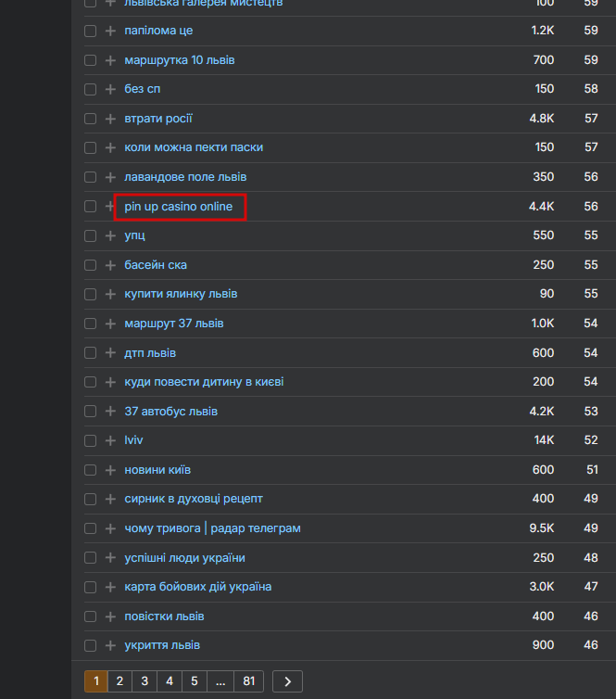Check the lviv row checkbox
The width and height of the screenshot is (616, 699).
click(91, 440)
